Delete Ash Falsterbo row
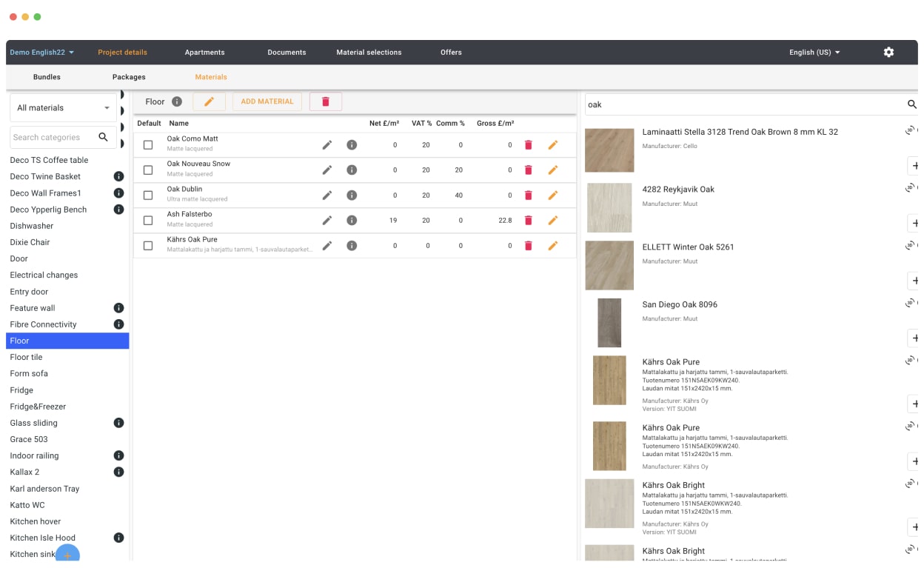 [528, 221]
